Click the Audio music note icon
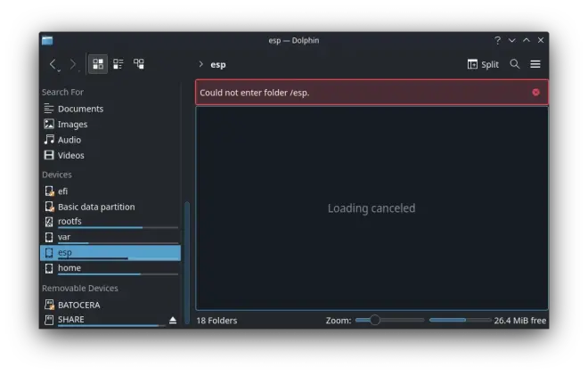The height and width of the screenshot is (375, 588). click(x=49, y=140)
